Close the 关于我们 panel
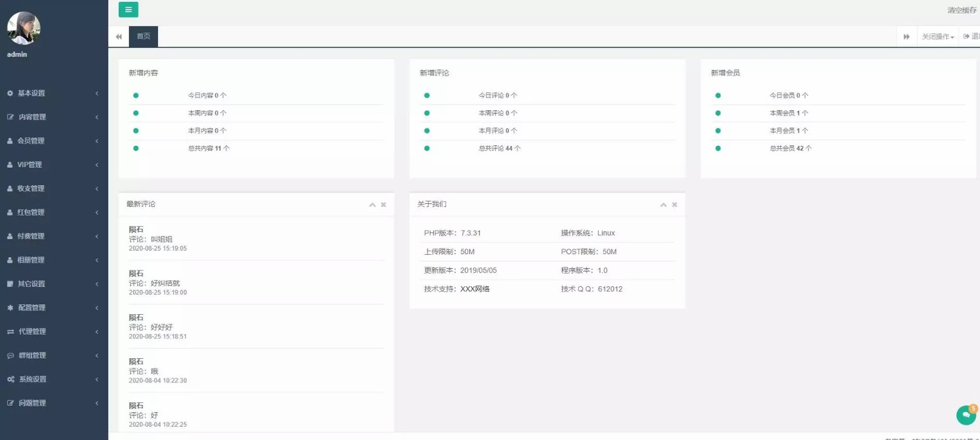This screenshot has width=980, height=440. click(674, 205)
